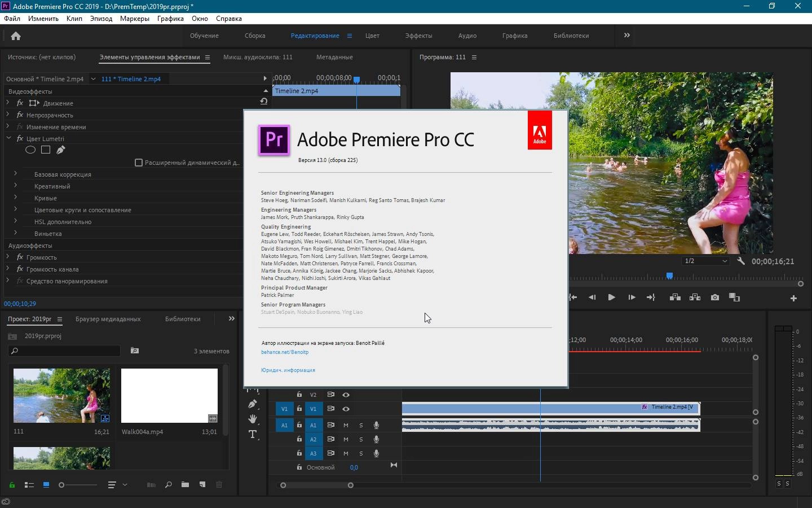
Task: Switch Project panel to icon view
Action: [x=46, y=485]
